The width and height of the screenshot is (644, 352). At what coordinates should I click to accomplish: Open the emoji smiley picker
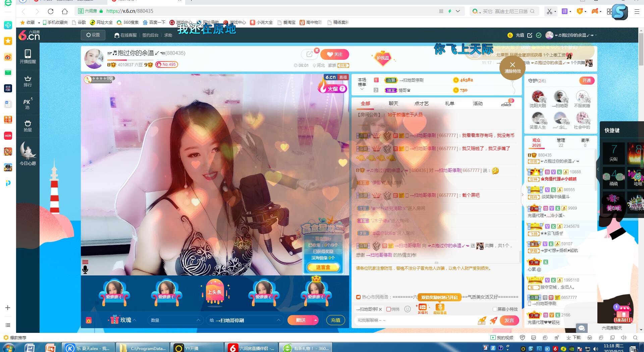(x=408, y=309)
